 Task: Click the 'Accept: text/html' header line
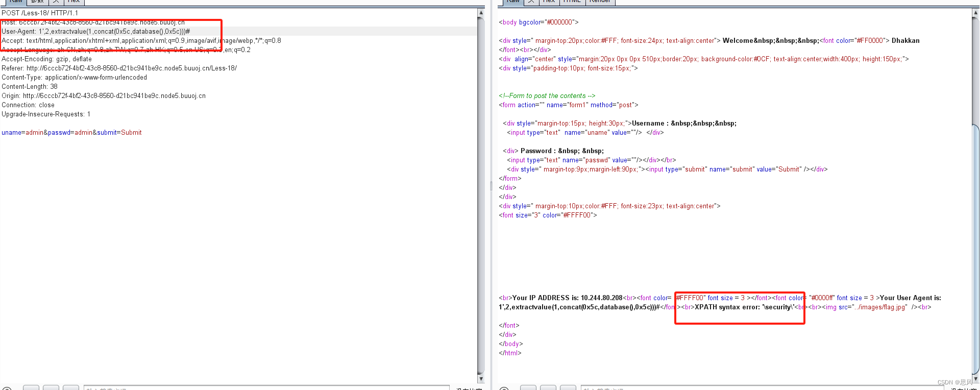pos(141,40)
